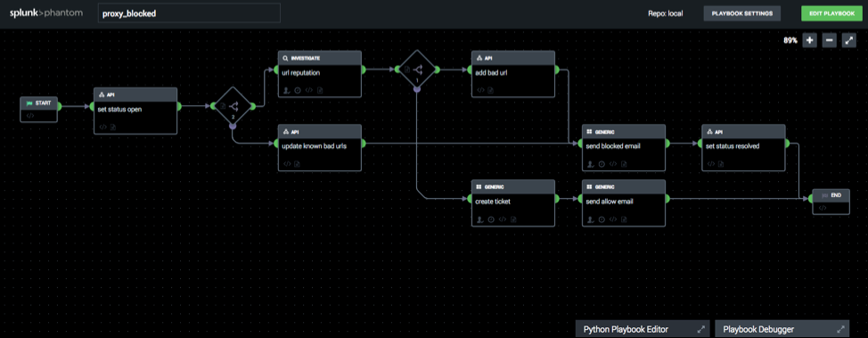Select the update known bad urls block
This screenshot has height=338, width=868.
(319, 147)
